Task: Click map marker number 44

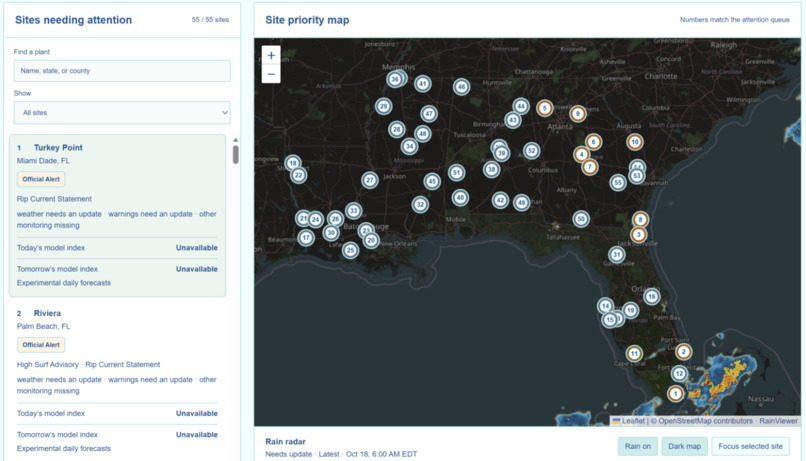Action: (521, 106)
